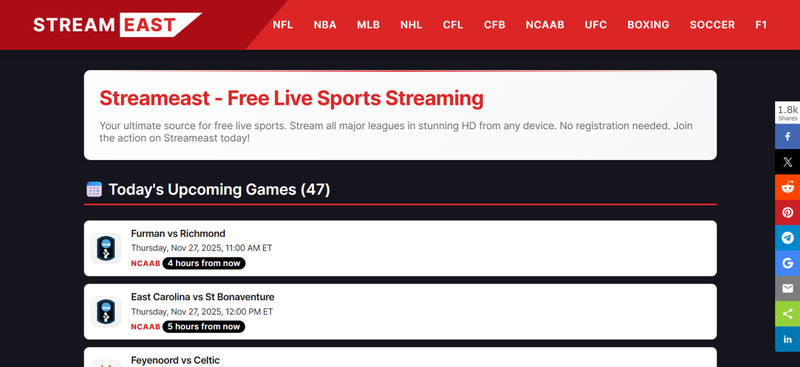Go to the MLB menu item
The width and height of the screenshot is (800, 367).
tap(368, 25)
